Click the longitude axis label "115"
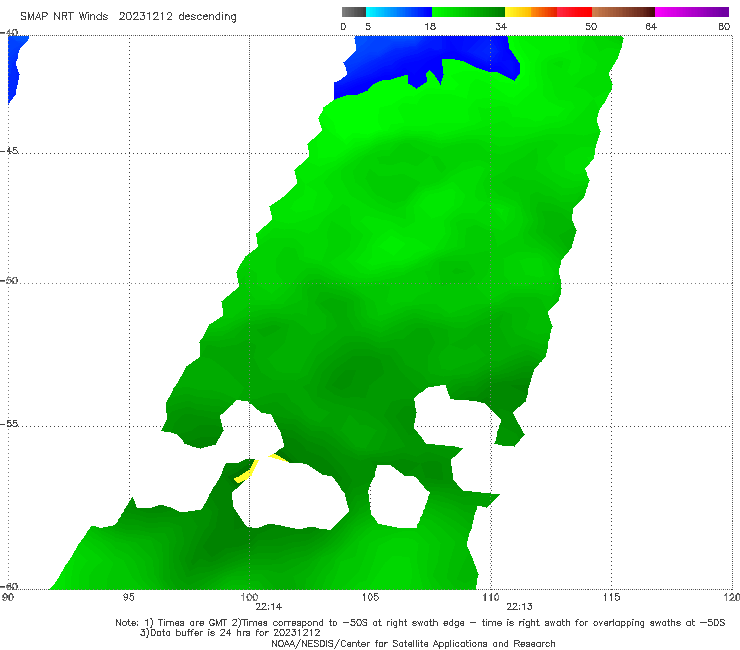Screen dimensions: 740x650 click(612, 598)
